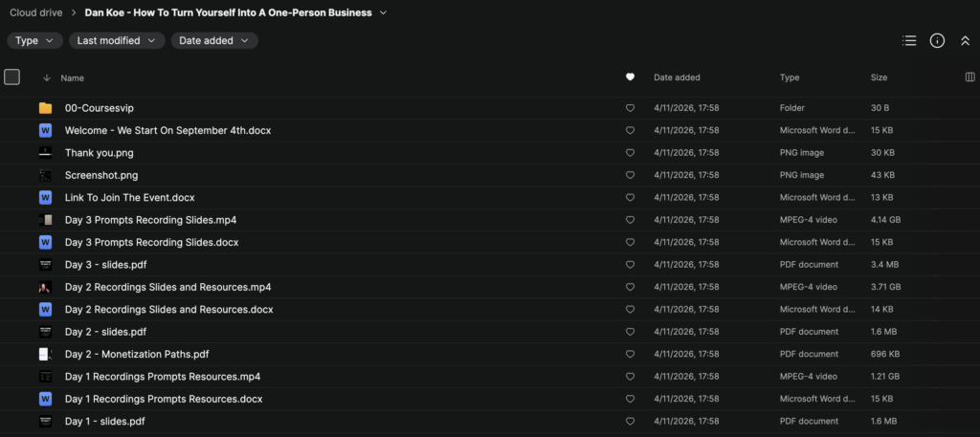Open the info panel icon
This screenshot has height=437, width=980.
[937, 40]
